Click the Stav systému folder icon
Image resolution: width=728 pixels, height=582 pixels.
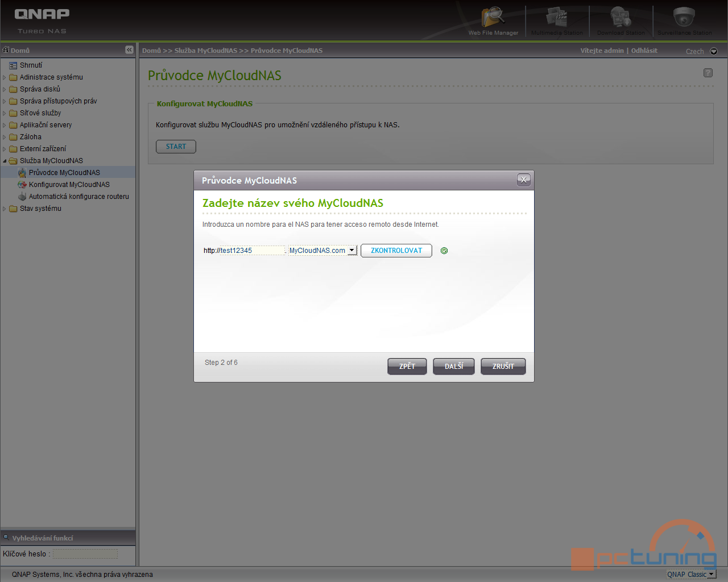[13, 209]
